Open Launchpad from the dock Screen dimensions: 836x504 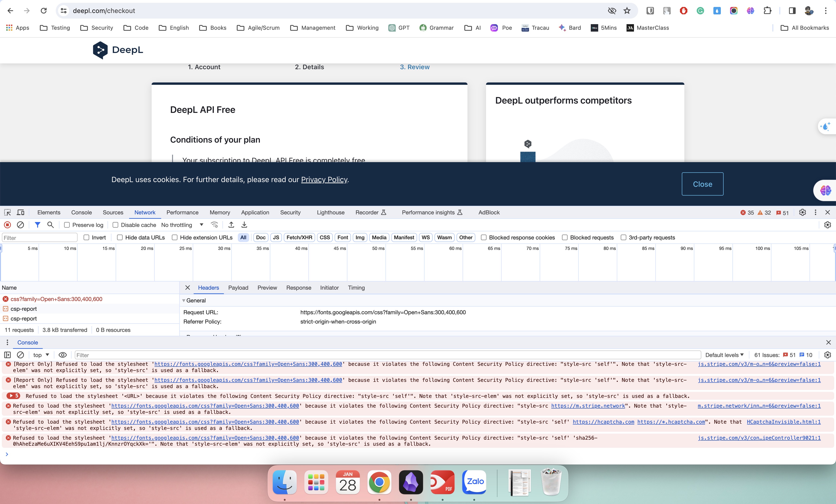point(316,482)
